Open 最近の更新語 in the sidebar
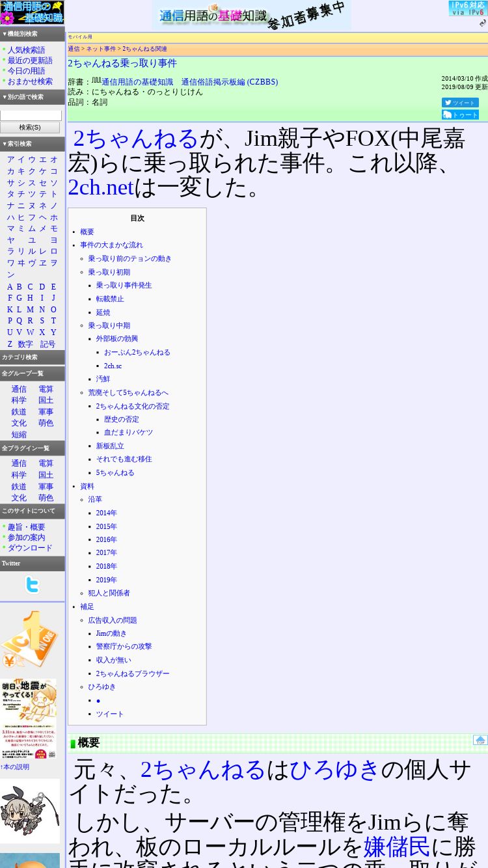The image size is (488, 868). tap(30, 61)
